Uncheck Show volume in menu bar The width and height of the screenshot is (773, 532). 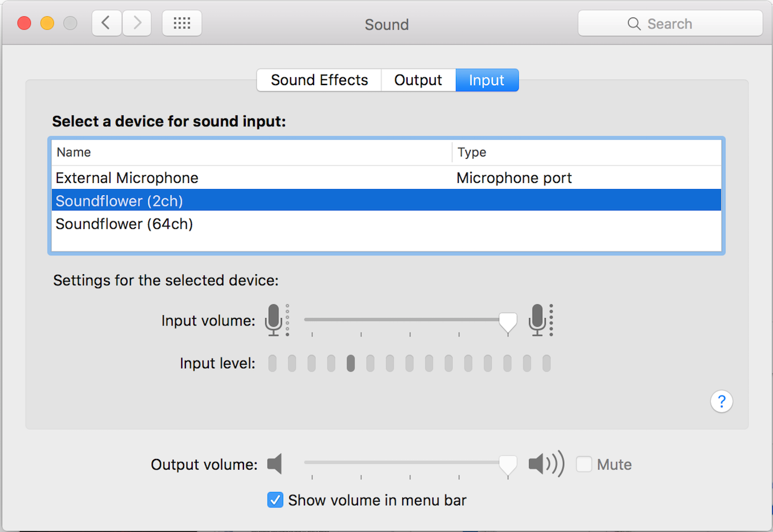pyautogui.click(x=275, y=500)
